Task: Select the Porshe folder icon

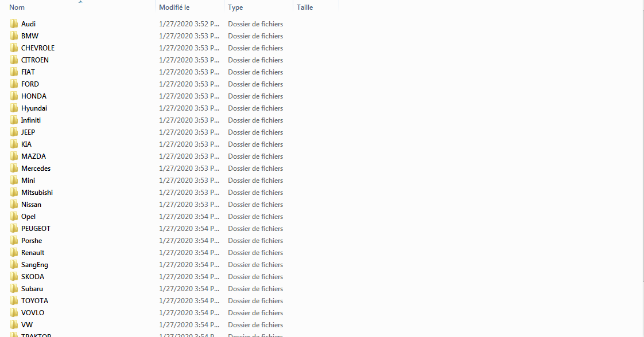Action: pyautogui.click(x=14, y=240)
